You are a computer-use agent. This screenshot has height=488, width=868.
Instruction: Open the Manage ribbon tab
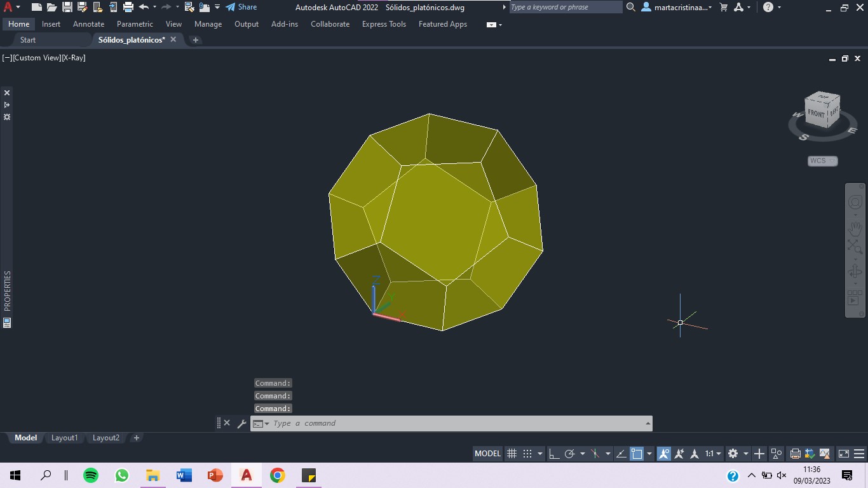[208, 24]
